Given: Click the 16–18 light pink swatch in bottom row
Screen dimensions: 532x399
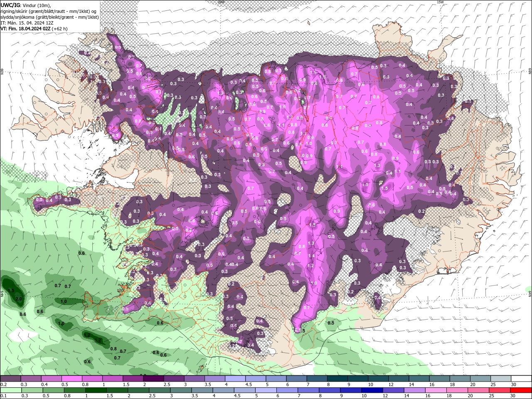Looking at the screenshot, I should click(436, 390).
